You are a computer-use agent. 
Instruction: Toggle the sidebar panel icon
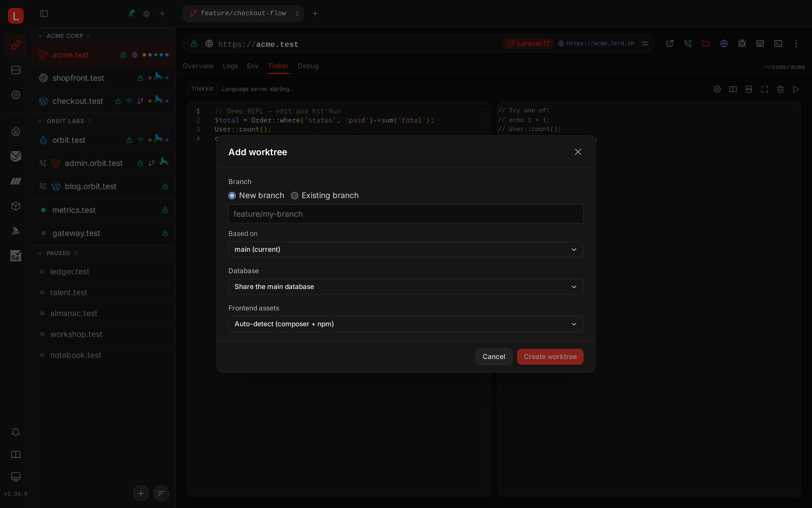point(44,14)
